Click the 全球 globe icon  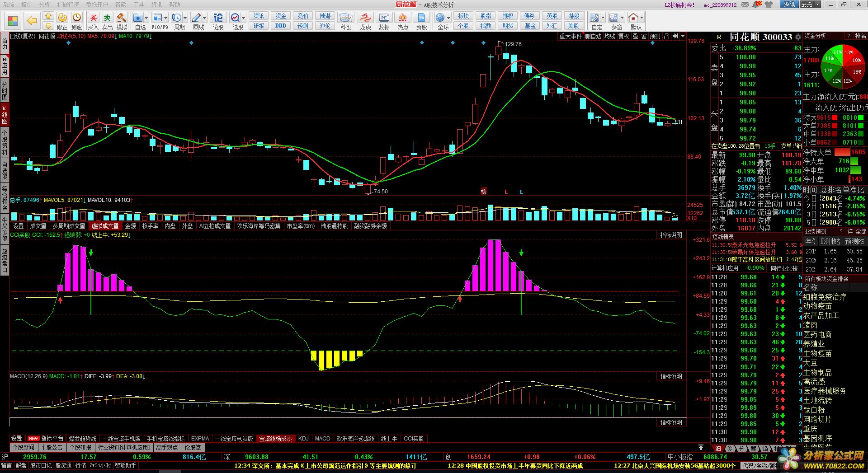tap(440, 18)
